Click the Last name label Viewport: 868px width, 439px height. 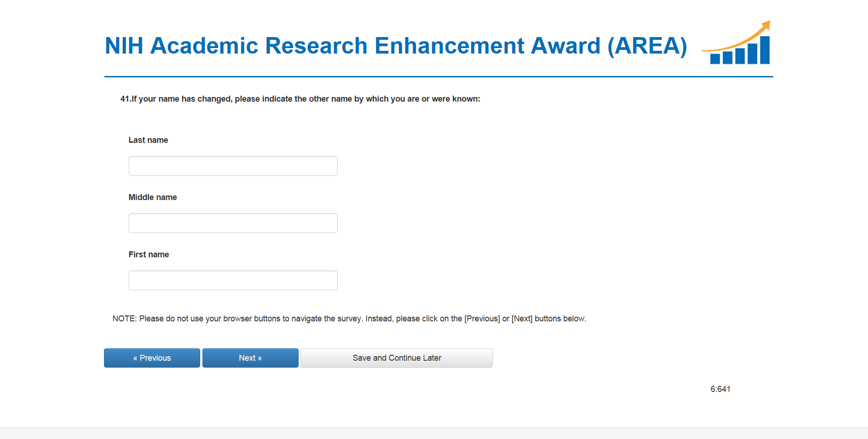coord(148,140)
